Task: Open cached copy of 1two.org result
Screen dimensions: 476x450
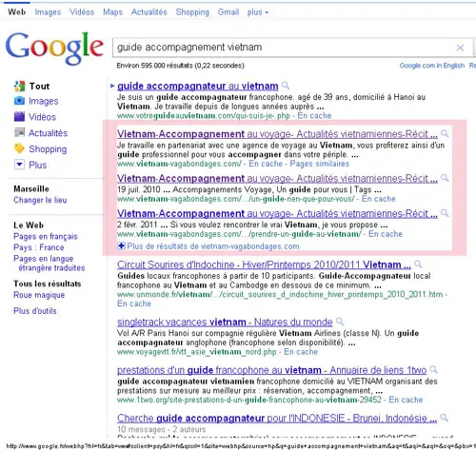Action: point(406,400)
